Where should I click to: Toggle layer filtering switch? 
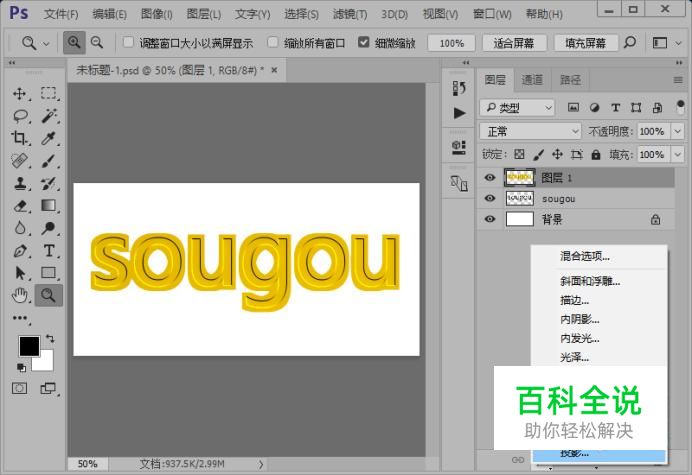tap(680, 107)
